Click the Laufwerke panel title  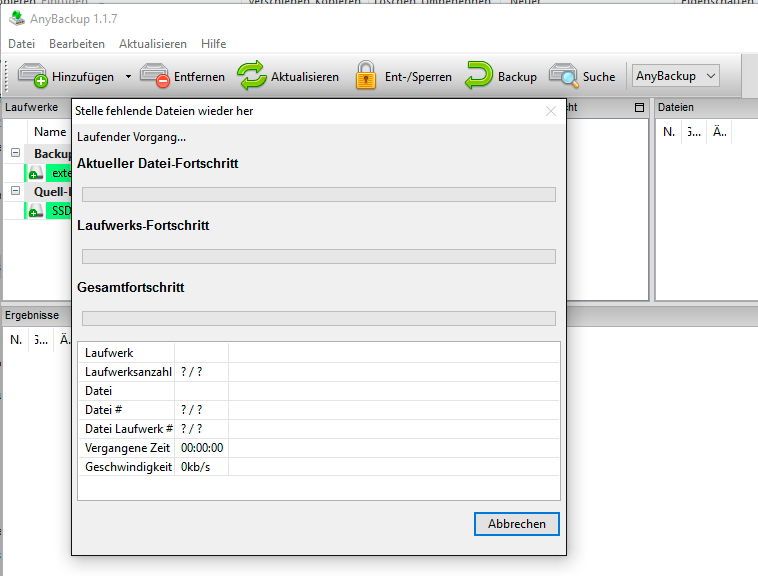(x=31, y=107)
